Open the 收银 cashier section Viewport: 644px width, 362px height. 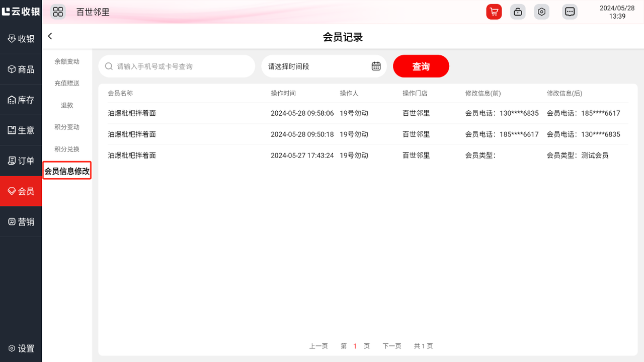point(21,39)
